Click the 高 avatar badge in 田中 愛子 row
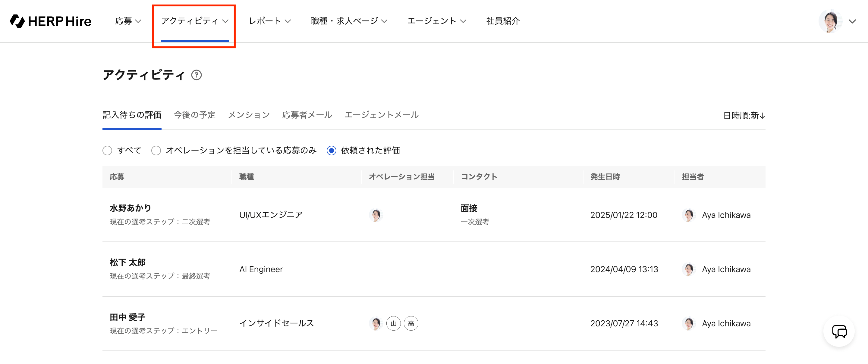The width and height of the screenshot is (868, 364). point(411,323)
